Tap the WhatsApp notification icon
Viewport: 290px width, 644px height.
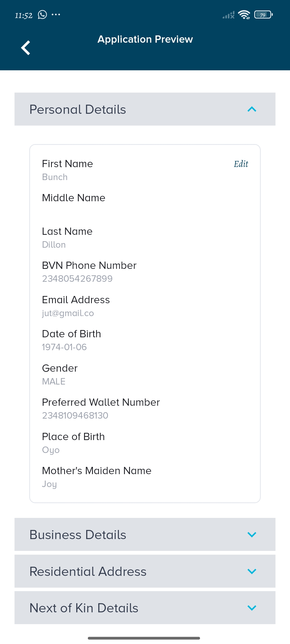pyautogui.click(x=42, y=15)
